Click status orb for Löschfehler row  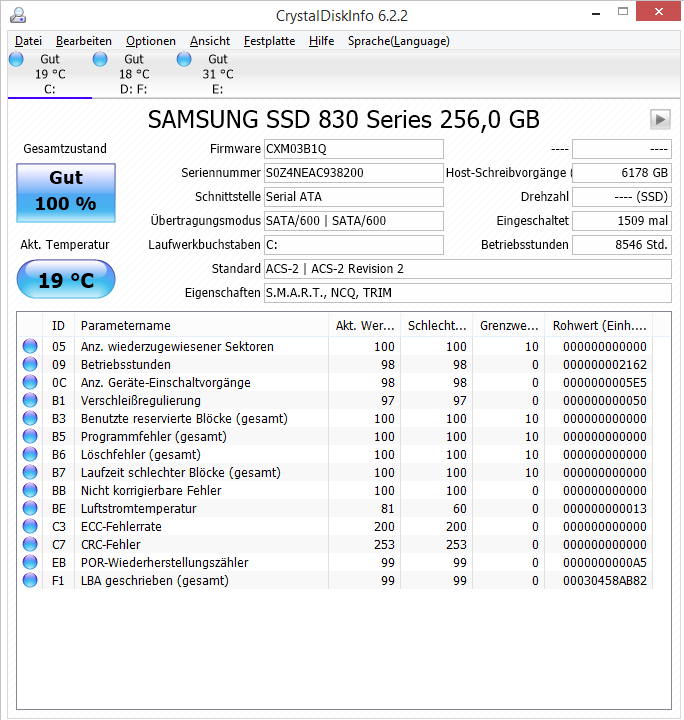[30, 454]
